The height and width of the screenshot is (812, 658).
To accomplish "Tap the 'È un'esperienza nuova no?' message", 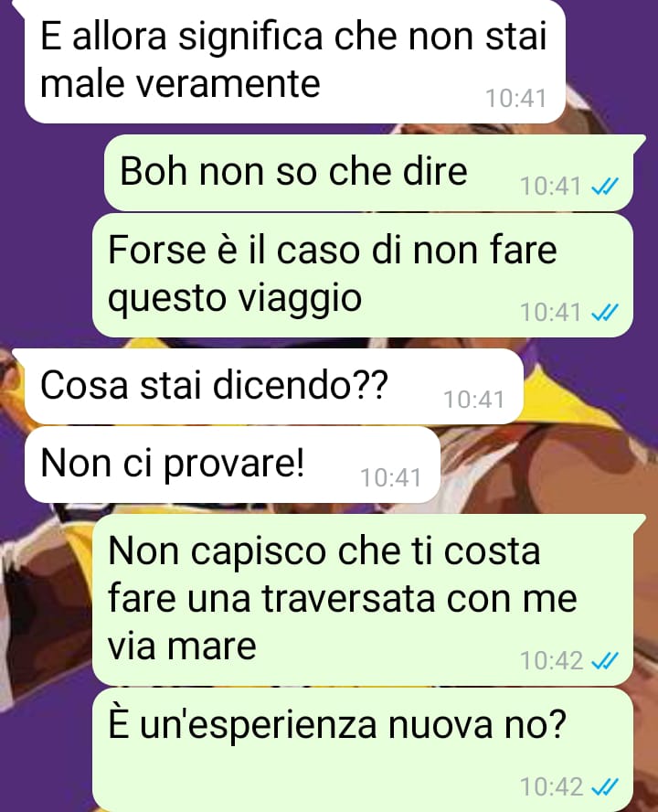I will click(363, 750).
